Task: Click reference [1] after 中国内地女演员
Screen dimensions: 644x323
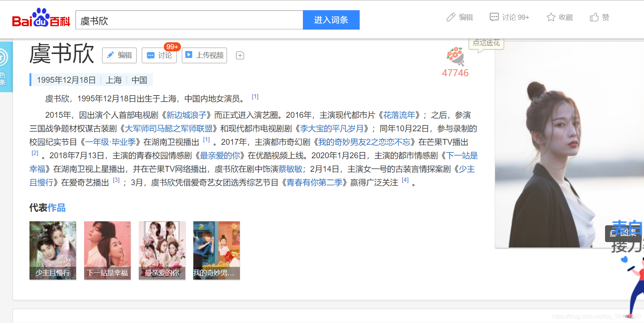Action: coord(255,97)
